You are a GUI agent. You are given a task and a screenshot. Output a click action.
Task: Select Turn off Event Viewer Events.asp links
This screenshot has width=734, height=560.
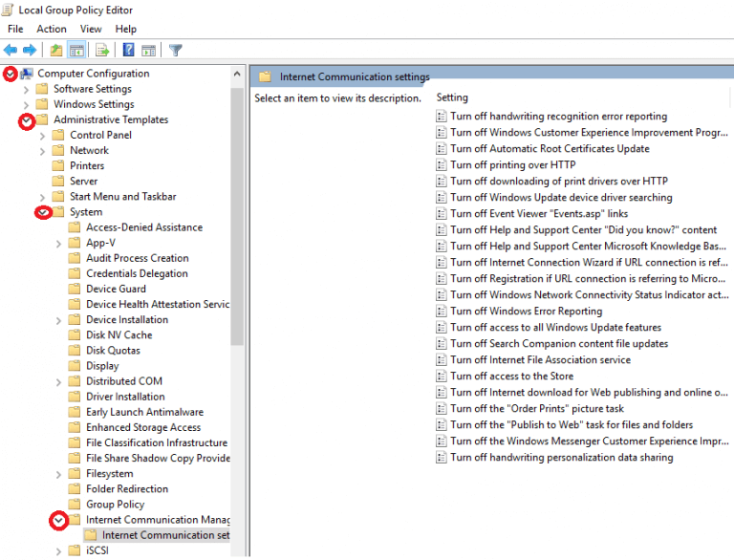(539, 213)
